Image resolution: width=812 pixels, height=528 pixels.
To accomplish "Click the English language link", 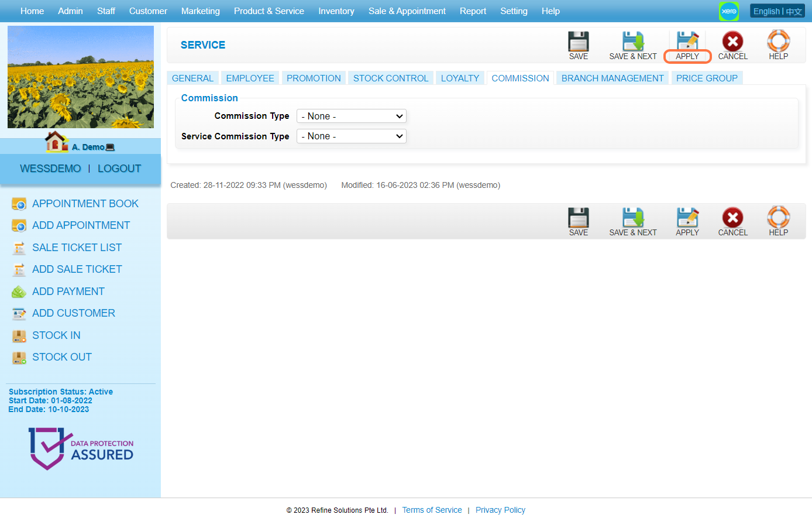I will 766,11.
